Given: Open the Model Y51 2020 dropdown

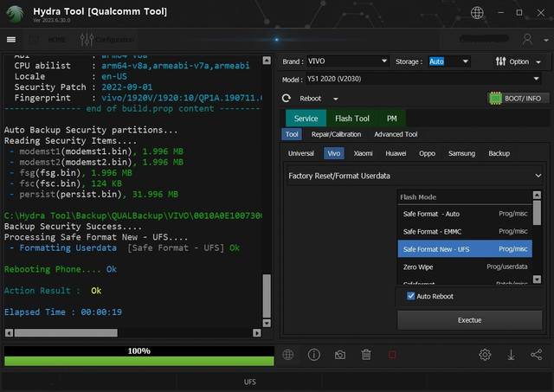Looking at the screenshot, I should tap(423, 79).
